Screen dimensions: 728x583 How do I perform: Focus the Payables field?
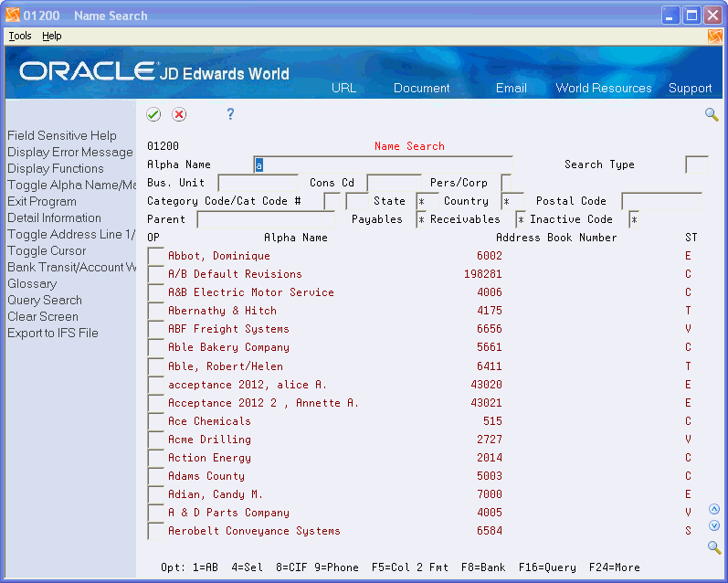(421, 219)
